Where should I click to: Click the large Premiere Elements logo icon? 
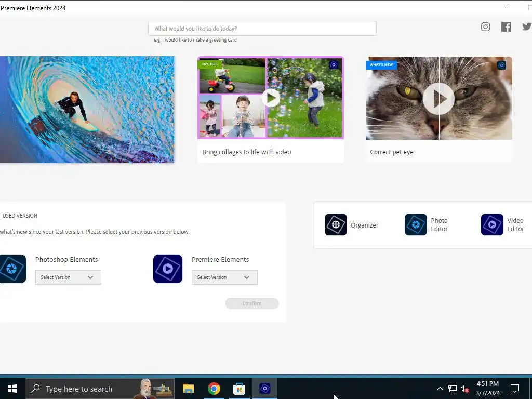coord(168,269)
